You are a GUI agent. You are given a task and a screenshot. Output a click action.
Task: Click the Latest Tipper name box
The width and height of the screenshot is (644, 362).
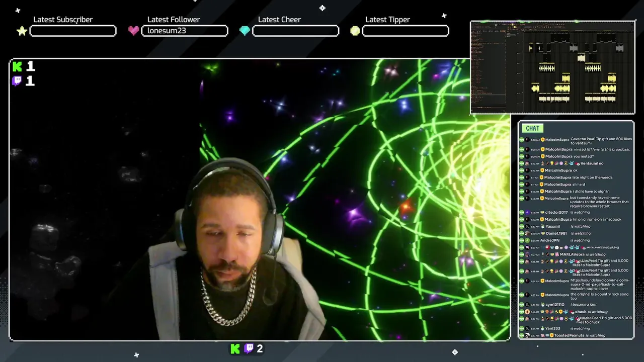coord(406,31)
